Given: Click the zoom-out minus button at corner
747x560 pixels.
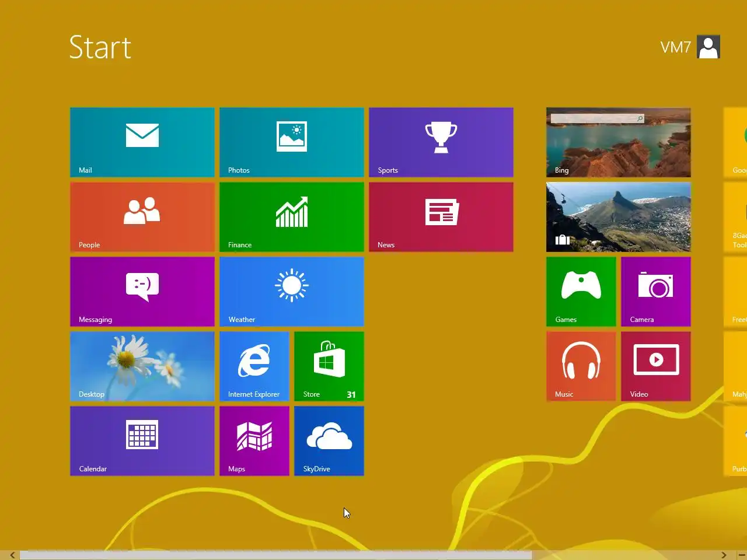Looking at the screenshot, I should pos(741,555).
